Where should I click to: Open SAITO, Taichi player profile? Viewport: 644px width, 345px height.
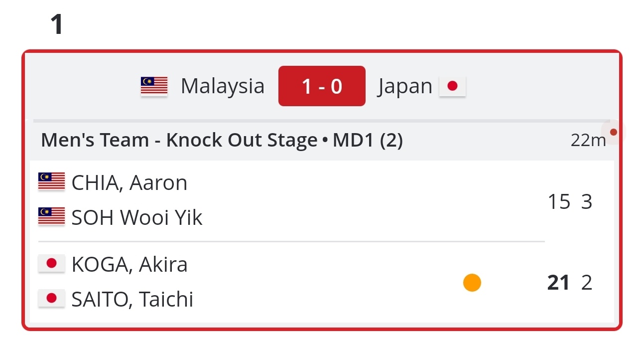(x=132, y=300)
